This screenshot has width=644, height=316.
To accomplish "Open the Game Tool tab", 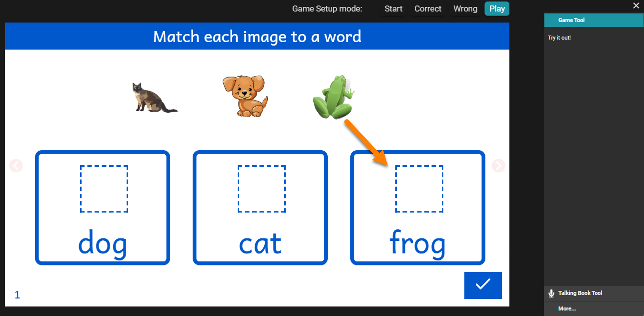I will point(571,20).
